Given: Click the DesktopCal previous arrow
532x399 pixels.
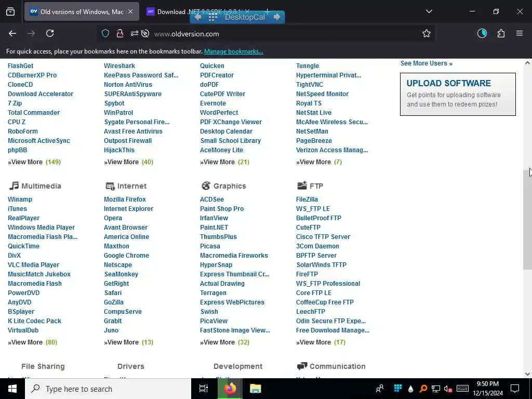Looking at the screenshot, I should click(198, 17).
